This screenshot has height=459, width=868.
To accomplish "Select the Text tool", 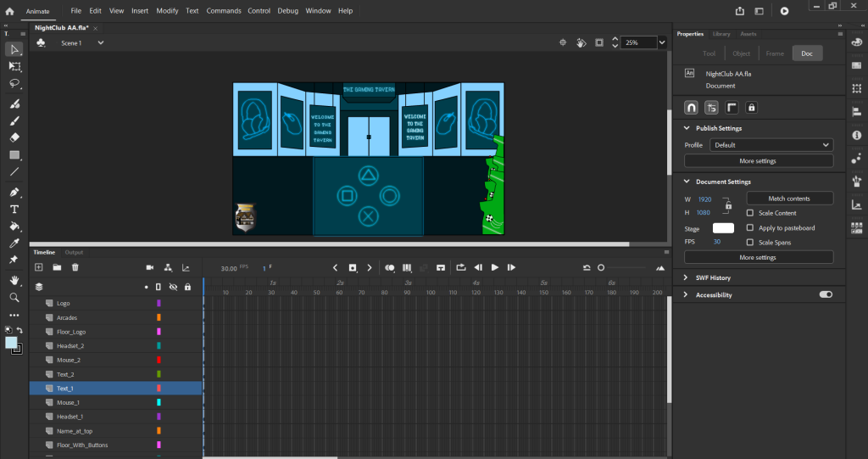I will pos(14,209).
